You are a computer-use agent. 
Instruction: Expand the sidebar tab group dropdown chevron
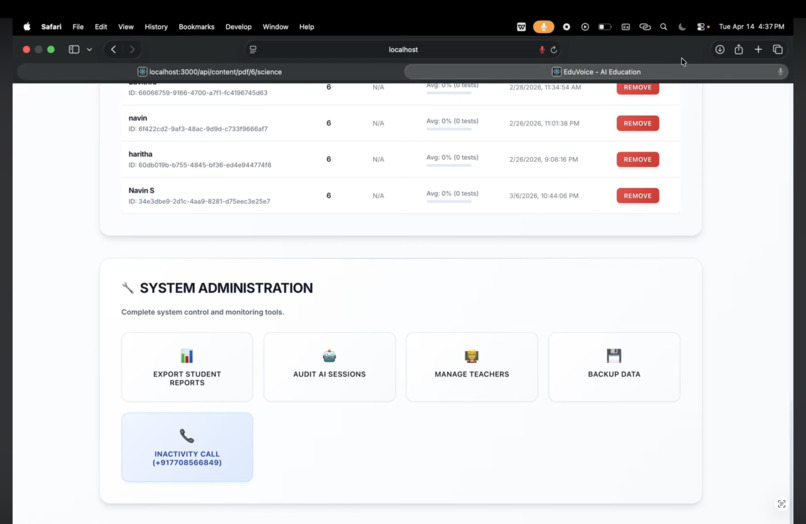coord(89,50)
